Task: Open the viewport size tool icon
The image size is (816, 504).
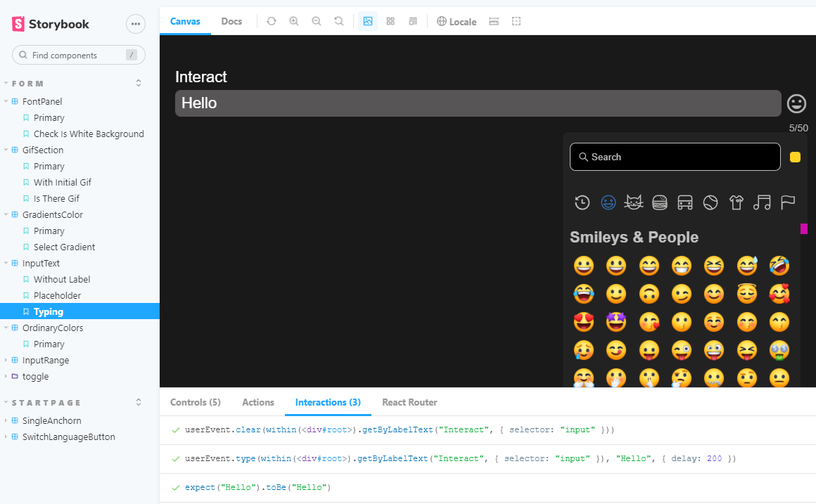Action: 413,21
